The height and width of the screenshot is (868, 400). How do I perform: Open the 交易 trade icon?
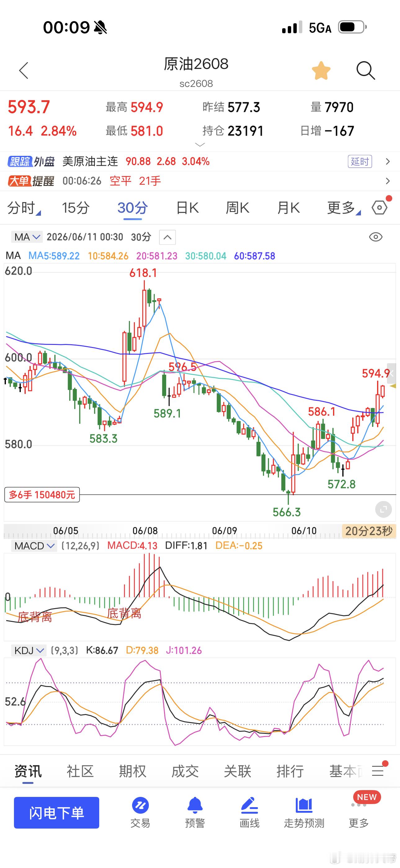tap(140, 812)
